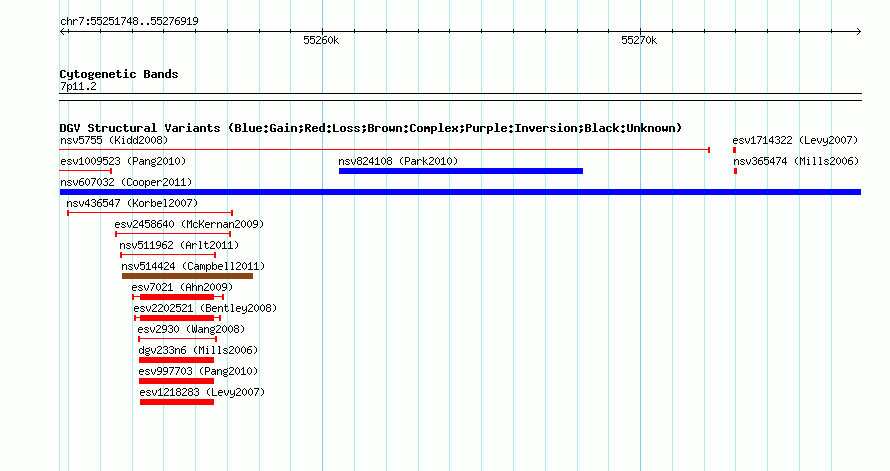Open the esv1714322 (Levy2007) variant label
The height and width of the screenshot is (471, 890).
coord(795,140)
